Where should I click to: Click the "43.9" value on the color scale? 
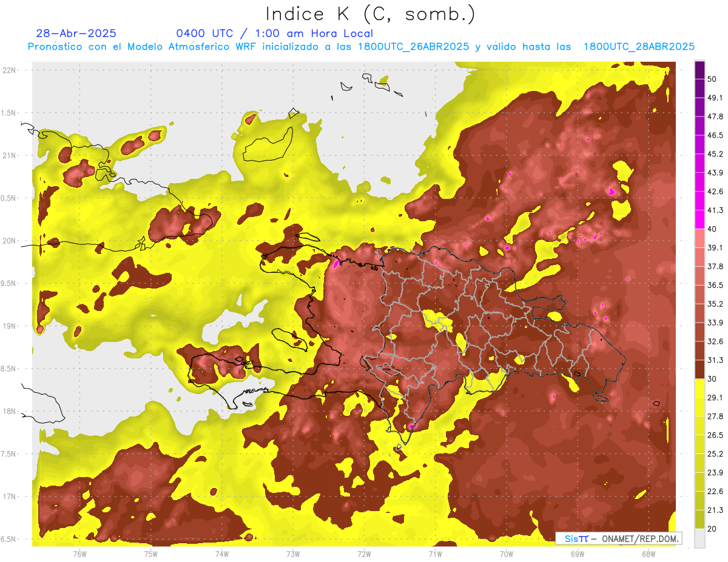(715, 173)
